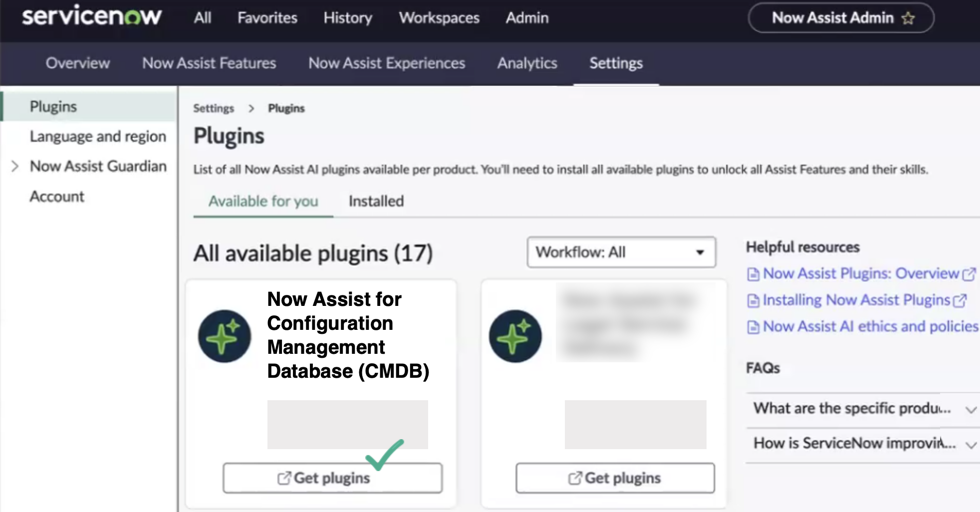Switch to Available for you tab

point(263,201)
